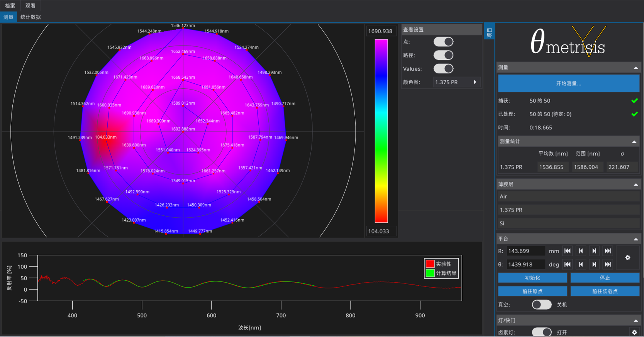Switch to the 统计数据 tab
The image size is (644, 337).
[x=31, y=17]
